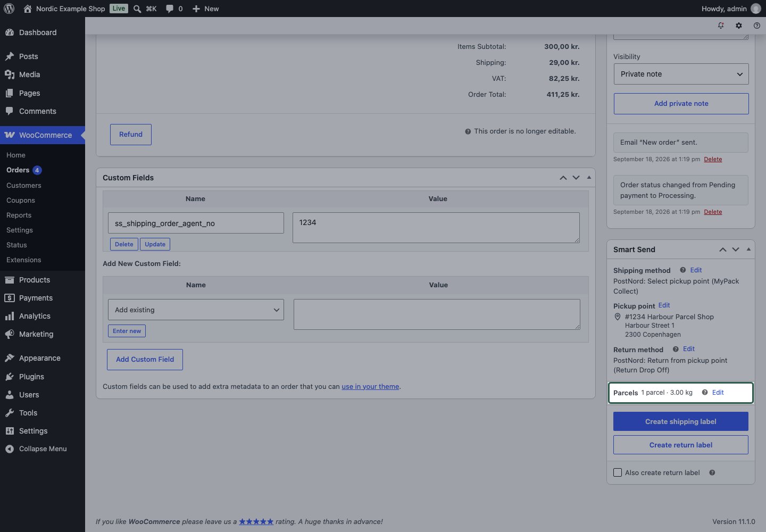Click the empty new custom field value box
766x532 pixels.
click(437, 314)
